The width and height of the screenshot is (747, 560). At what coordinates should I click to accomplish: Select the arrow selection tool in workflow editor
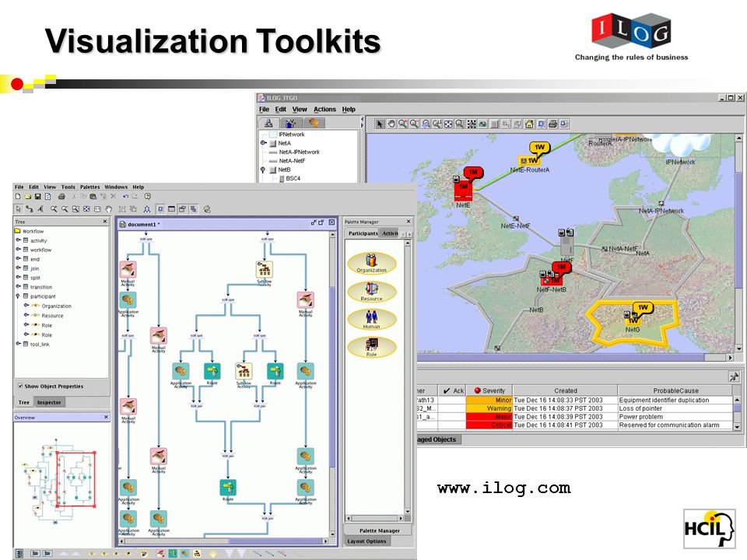point(18,209)
